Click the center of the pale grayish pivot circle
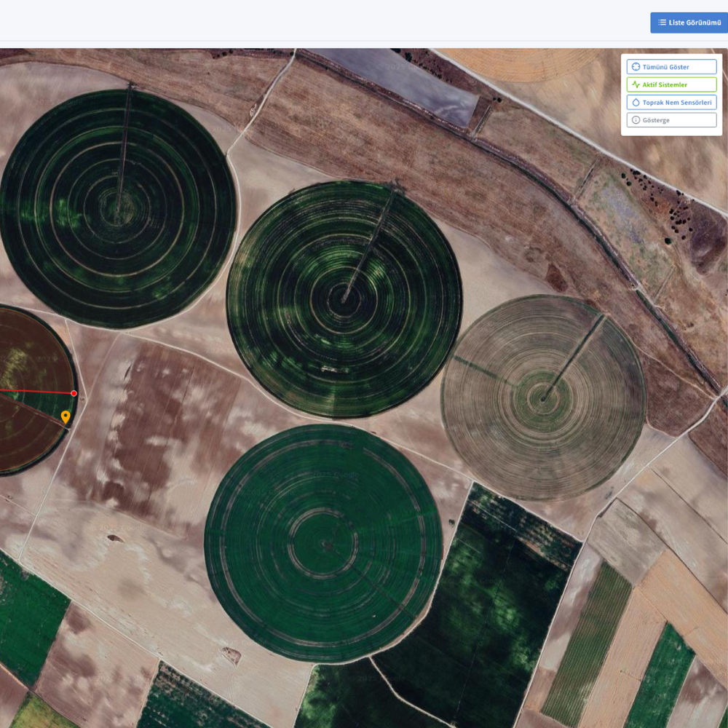Screen dimensions: 728x728 tap(543, 397)
